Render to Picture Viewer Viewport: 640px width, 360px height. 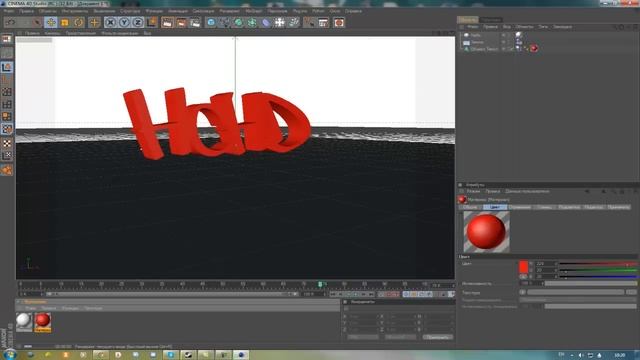click(x=181, y=22)
